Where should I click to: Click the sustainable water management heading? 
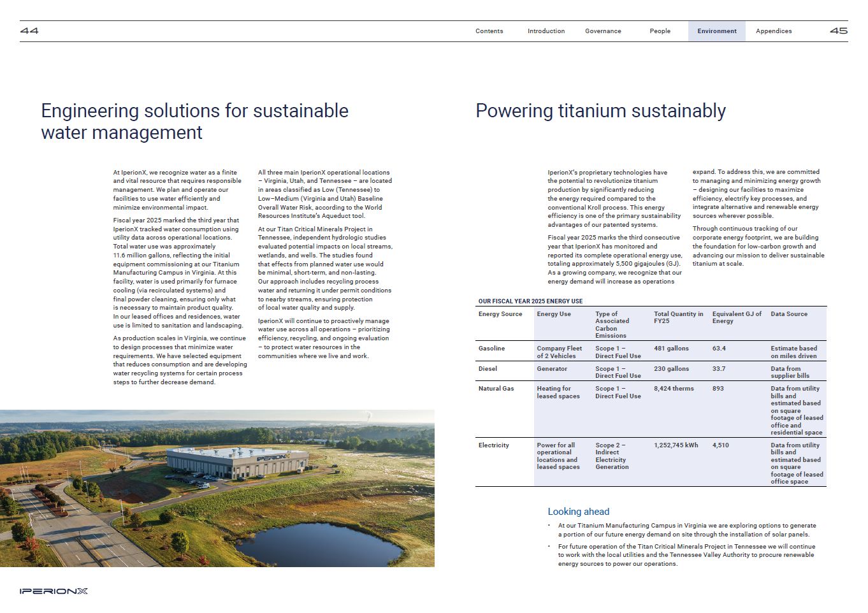tap(194, 121)
